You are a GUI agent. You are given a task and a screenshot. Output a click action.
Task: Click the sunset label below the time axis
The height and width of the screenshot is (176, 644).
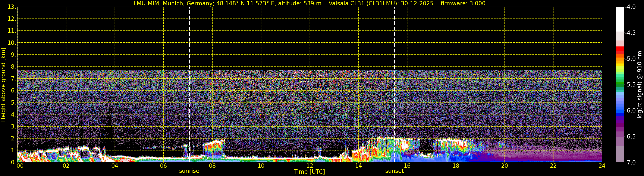(x=394, y=171)
